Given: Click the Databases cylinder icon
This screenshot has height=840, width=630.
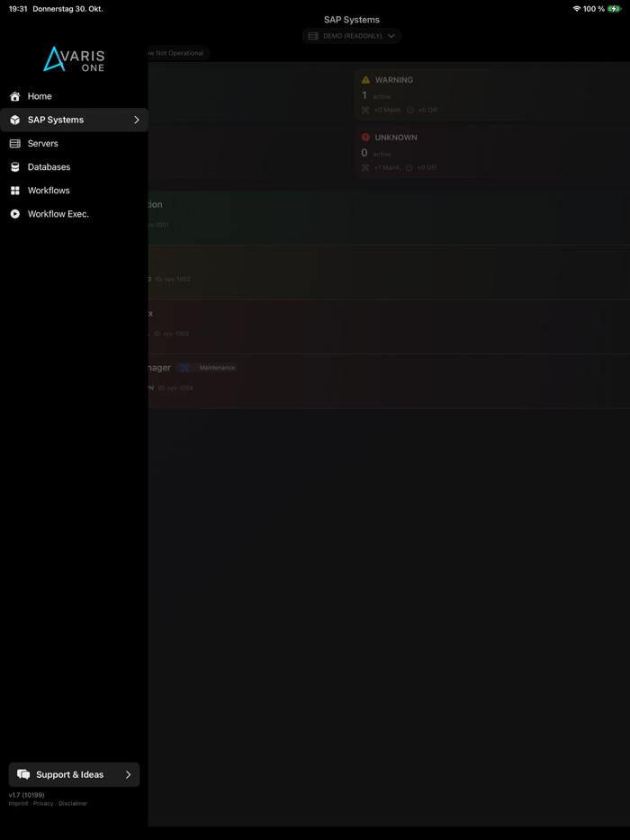Looking at the screenshot, I should pyautogui.click(x=15, y=167).
